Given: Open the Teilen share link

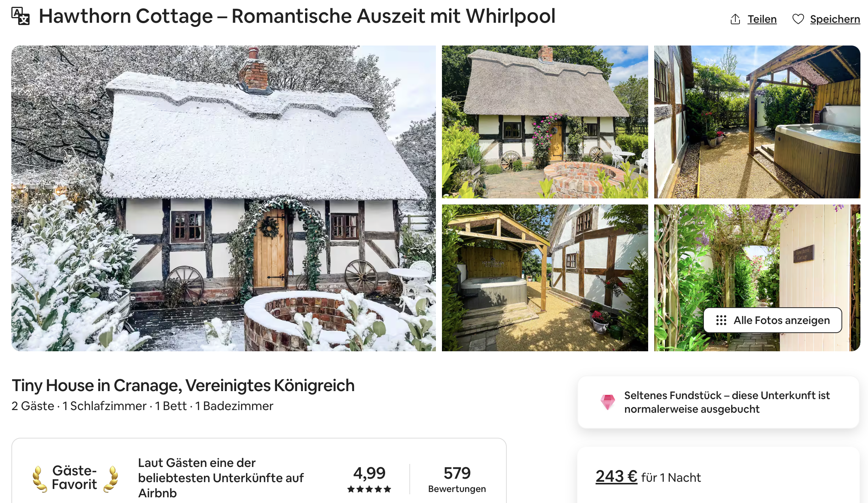Looking at the screenshot, I should coord(762,19).
